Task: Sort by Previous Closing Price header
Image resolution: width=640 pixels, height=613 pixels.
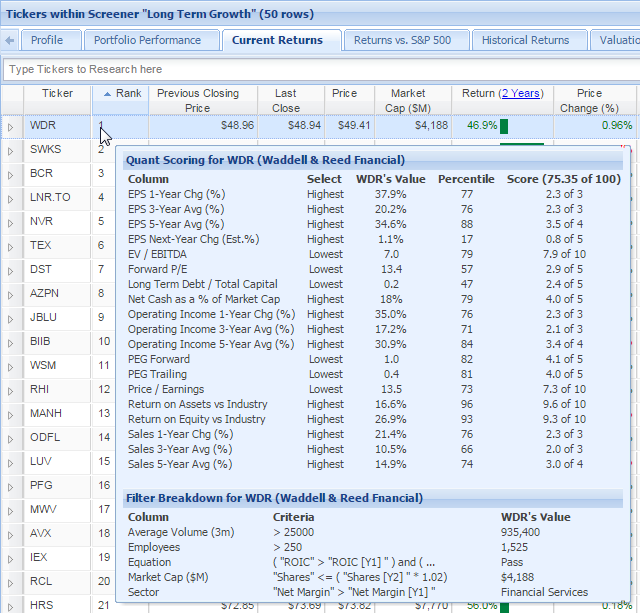Action: tap(203, 100)
